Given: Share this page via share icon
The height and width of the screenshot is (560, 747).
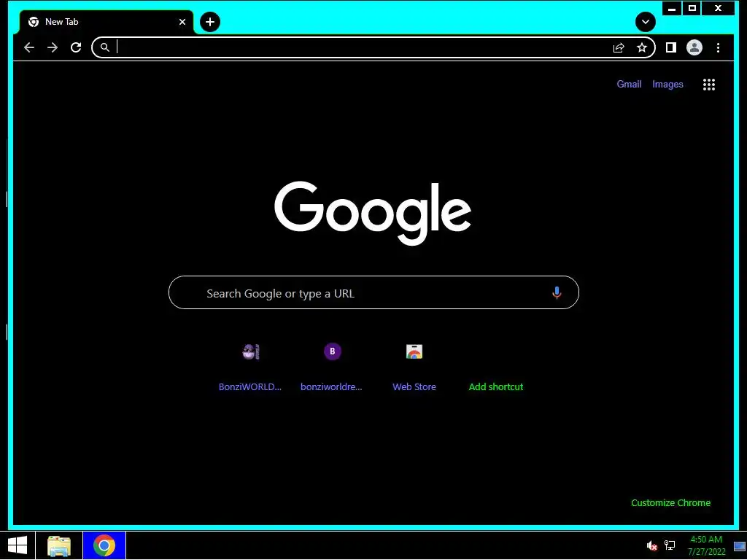Looking at the screenshot, I should [x=619, y=47].
